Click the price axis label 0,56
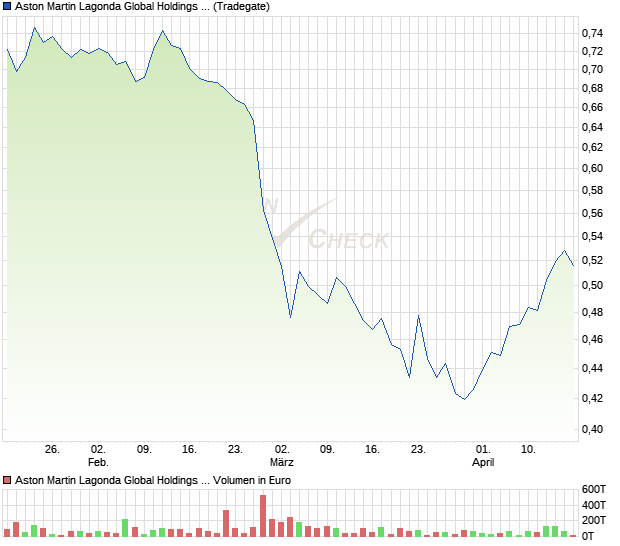This screenshot has height=546, width=620. [592, 213]
